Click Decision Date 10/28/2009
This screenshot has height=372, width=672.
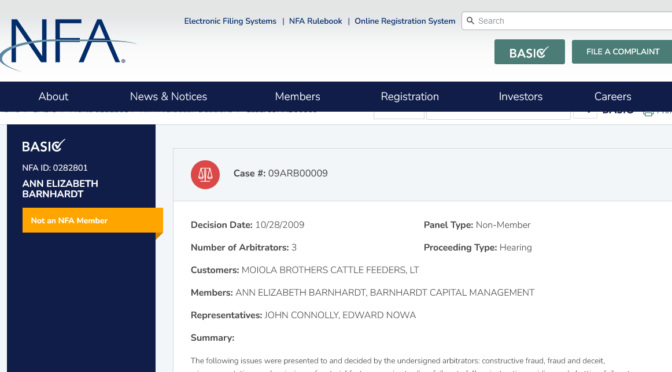pos(247,225)
